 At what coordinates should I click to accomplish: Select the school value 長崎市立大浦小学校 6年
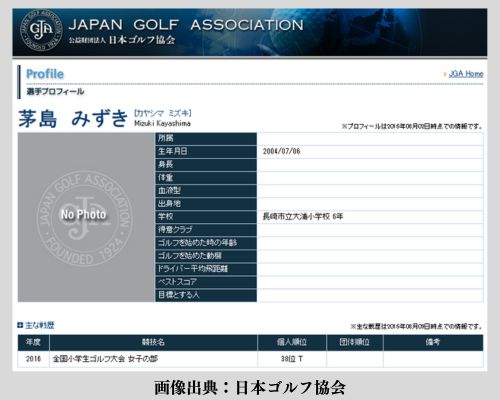pyautogui.click(x=303, y=217)
